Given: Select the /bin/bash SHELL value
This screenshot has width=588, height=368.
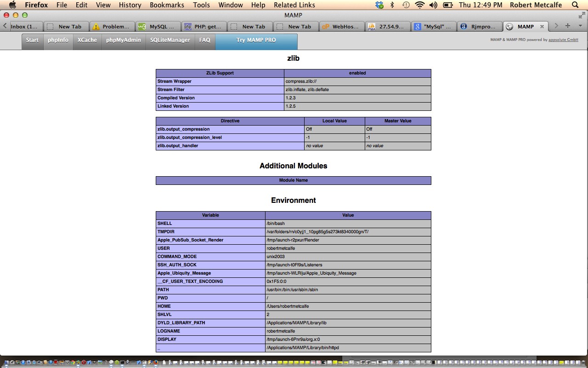Looking at the screenshot, I should click(348, 224).
